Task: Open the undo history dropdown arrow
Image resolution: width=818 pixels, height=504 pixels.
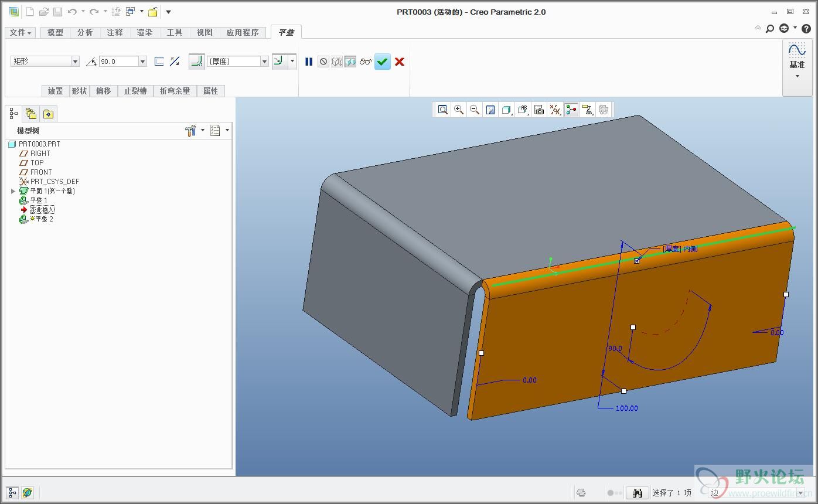Action: click(83, 12)
